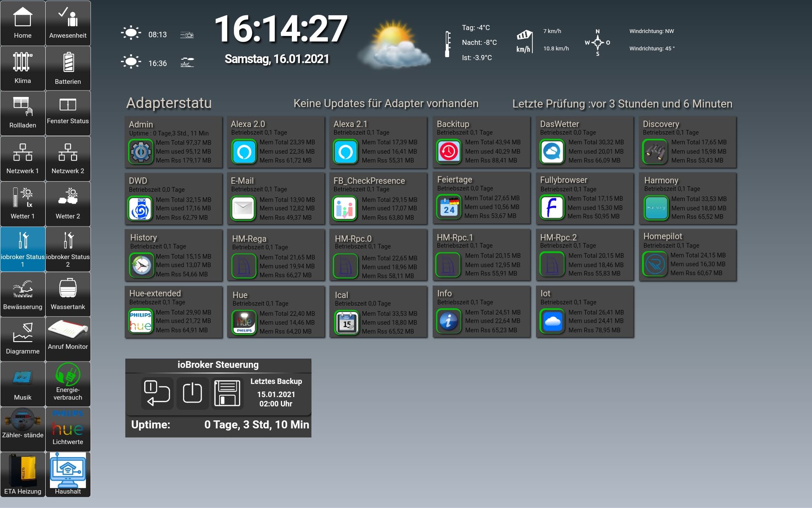Open the Rollladen shutters page
This screenshot has width=812, height=508.
tap(23, 113)
